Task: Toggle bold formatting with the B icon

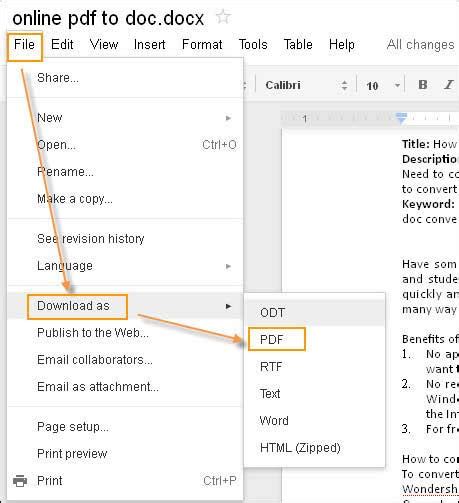Action: (x=423, y=85)
